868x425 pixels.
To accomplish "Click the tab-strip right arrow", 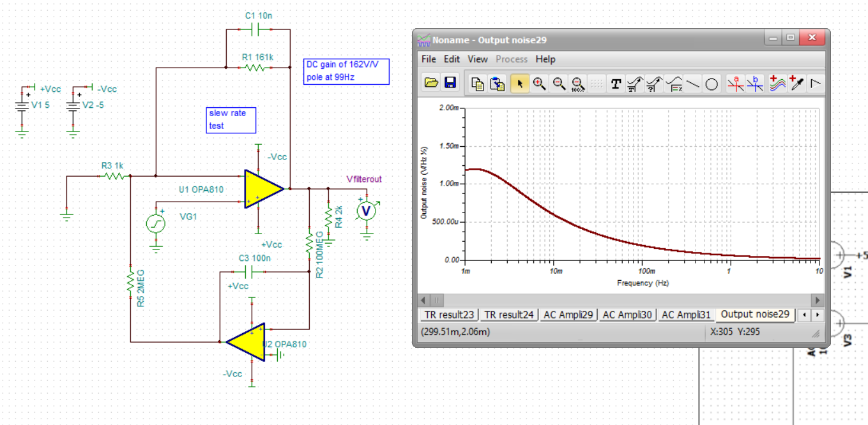I will [x=818, y=315].
